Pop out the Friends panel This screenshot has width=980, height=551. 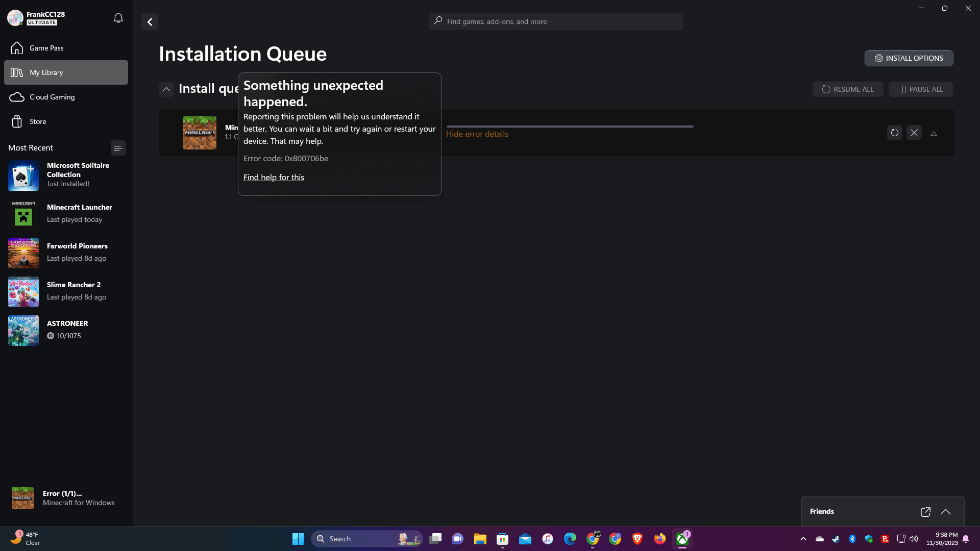[x=925, y=512]
